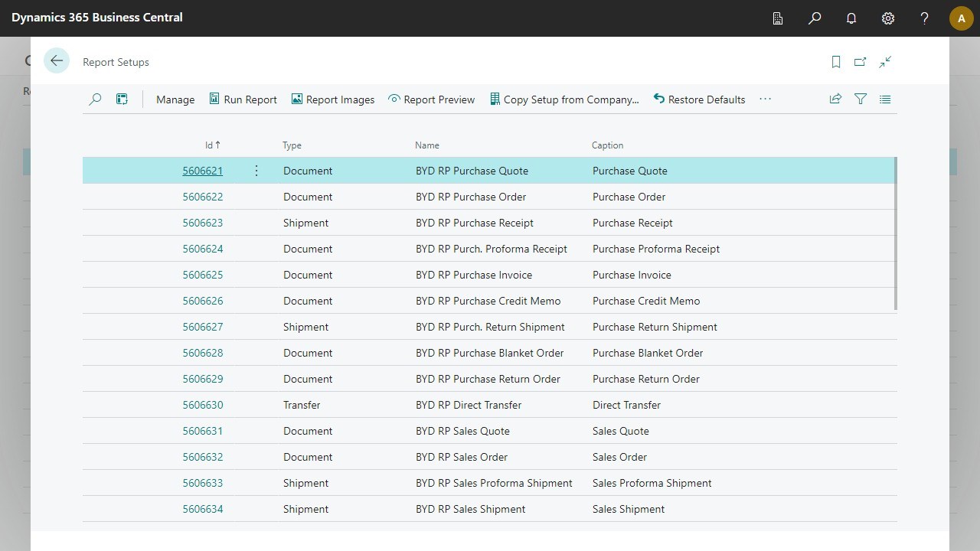Open the user account avatar A
The width and height of the screenshot is (980, 551).
click(962, 18)
